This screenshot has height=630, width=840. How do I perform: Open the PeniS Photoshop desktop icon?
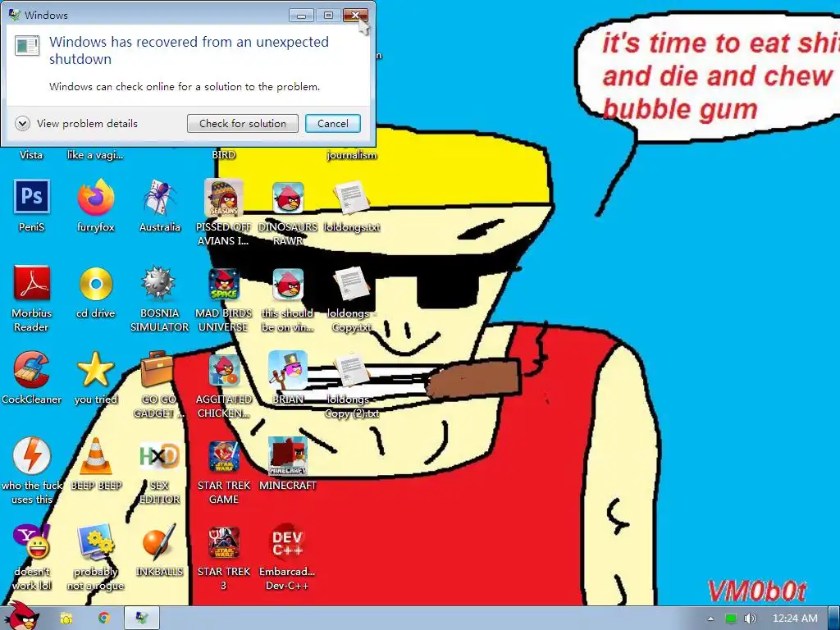pos(32,197)
